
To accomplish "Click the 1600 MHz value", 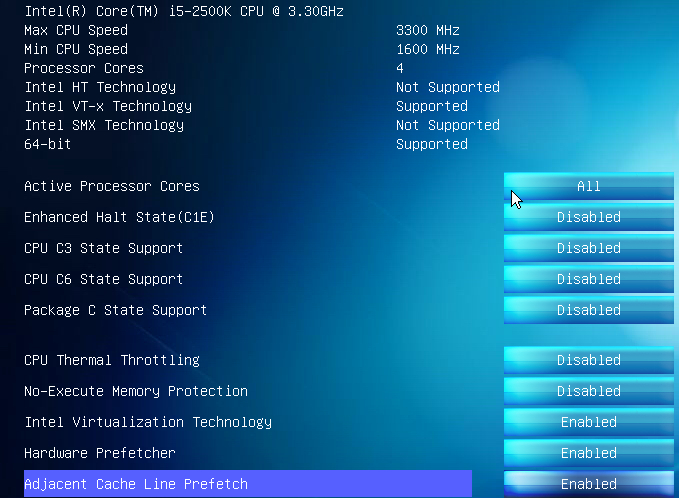I will click(x=428, y=49).
